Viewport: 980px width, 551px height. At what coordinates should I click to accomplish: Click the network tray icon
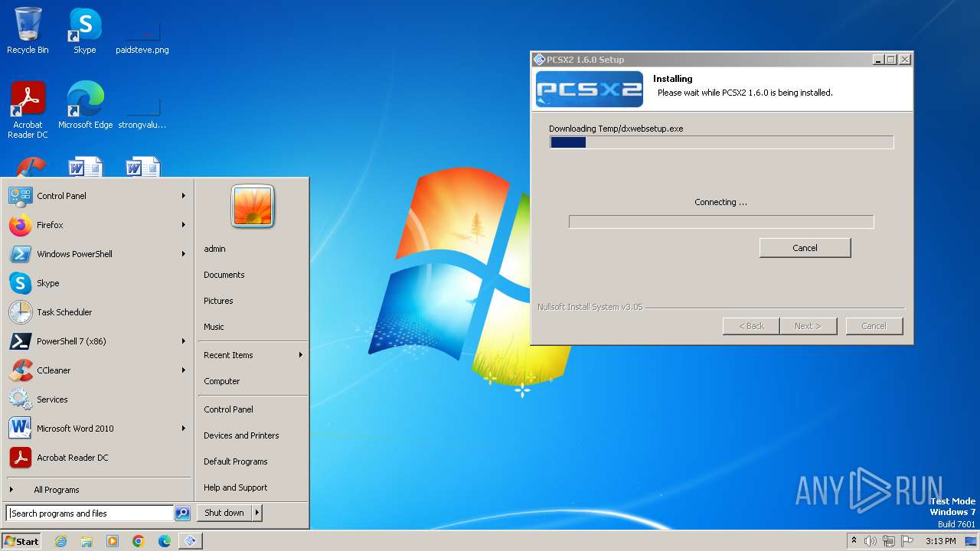click(x=889, y=541)
